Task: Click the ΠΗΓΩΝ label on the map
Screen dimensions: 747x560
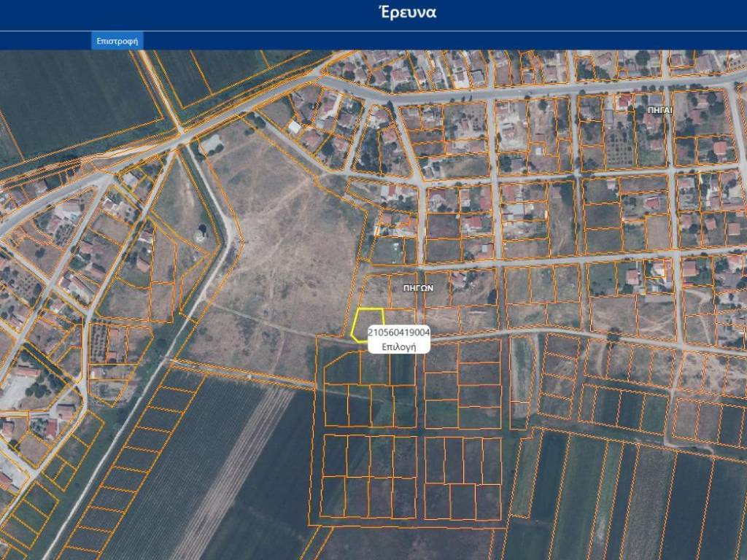Action: coord(418,288)
